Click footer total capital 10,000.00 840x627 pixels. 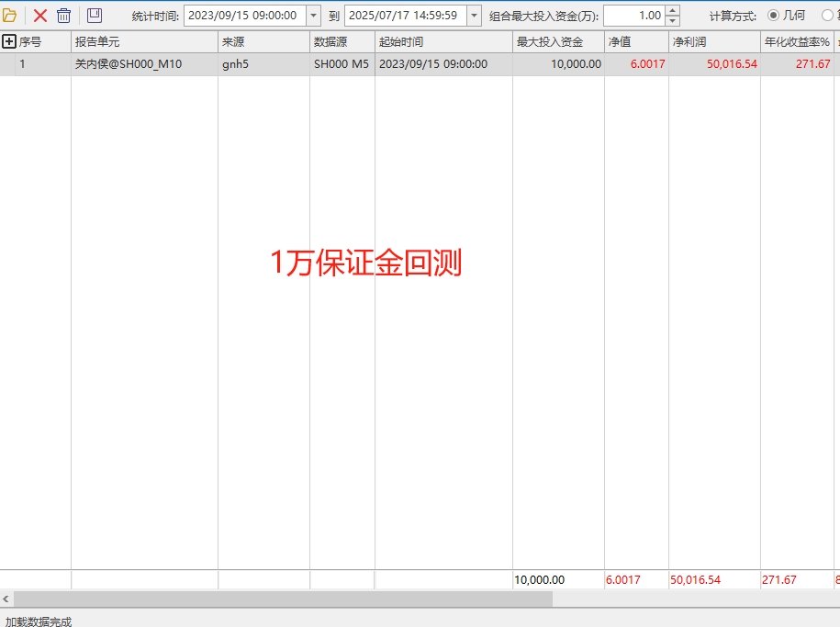(x=540, y=580)
